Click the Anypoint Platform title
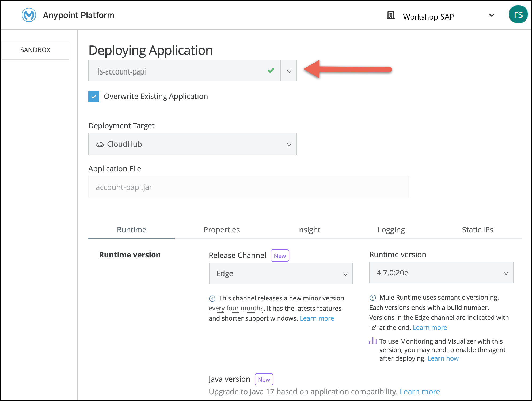Viewport: 532px width, 401px height. pyautogui.click(x=79, y=15)
